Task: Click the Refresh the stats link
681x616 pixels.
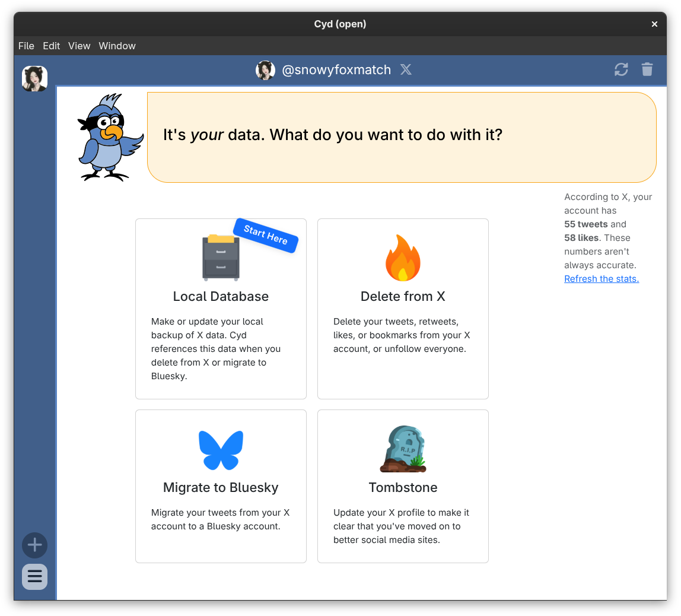Action: 602,279
